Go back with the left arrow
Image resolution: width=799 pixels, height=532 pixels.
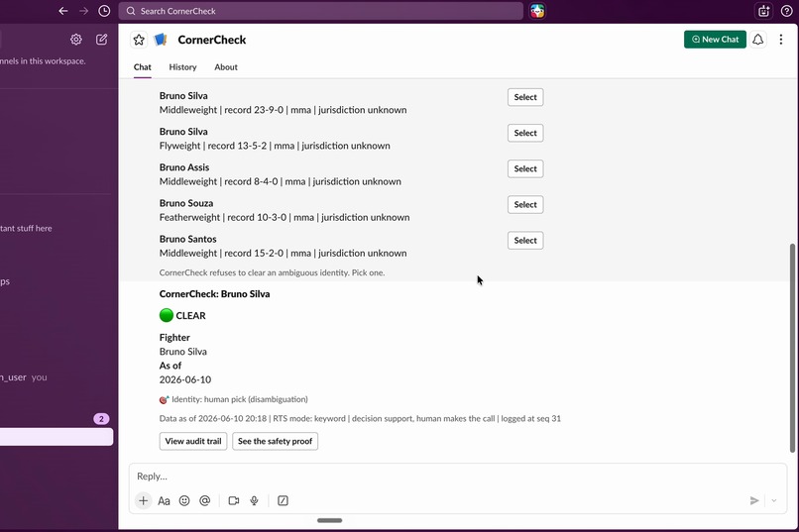point(63,11)
